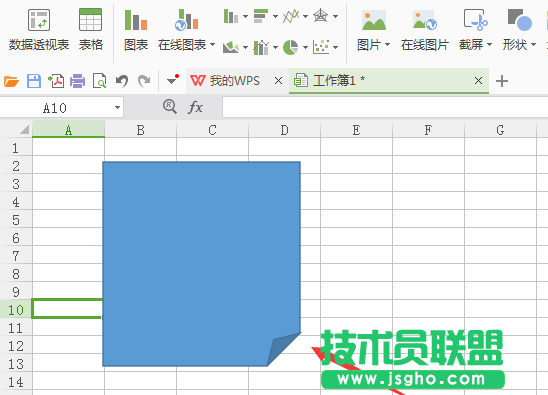
Task: Select row 10 header
Action: [16, 309]
